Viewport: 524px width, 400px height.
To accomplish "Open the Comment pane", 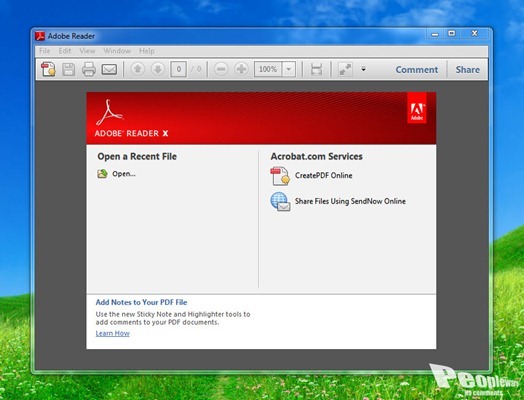I will pos(417,70).
